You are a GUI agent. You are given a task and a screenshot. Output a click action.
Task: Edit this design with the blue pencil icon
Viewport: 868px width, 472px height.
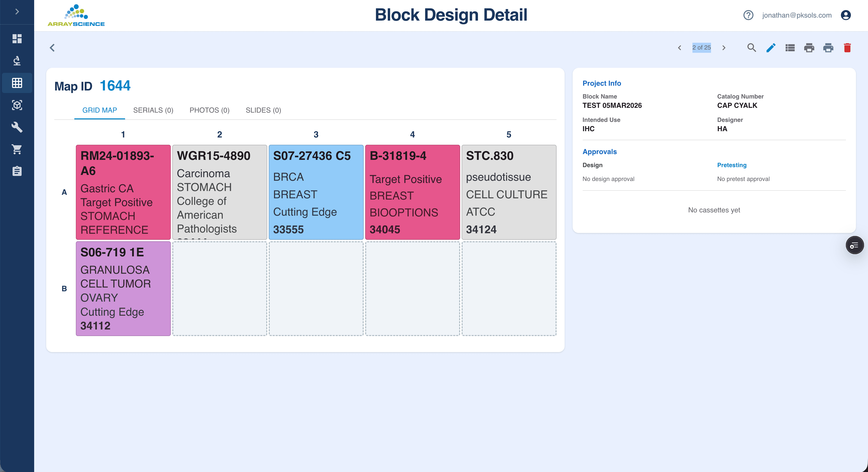[771, 48]
